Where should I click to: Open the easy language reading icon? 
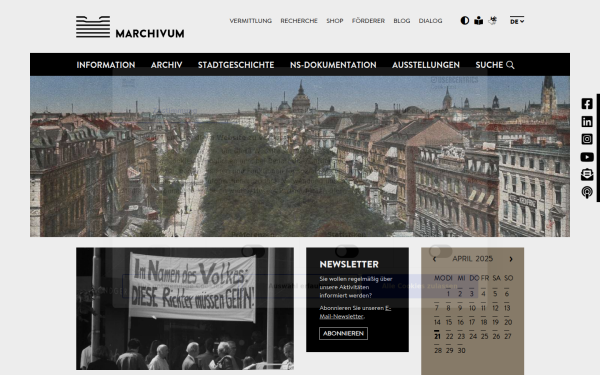[478, 21]
